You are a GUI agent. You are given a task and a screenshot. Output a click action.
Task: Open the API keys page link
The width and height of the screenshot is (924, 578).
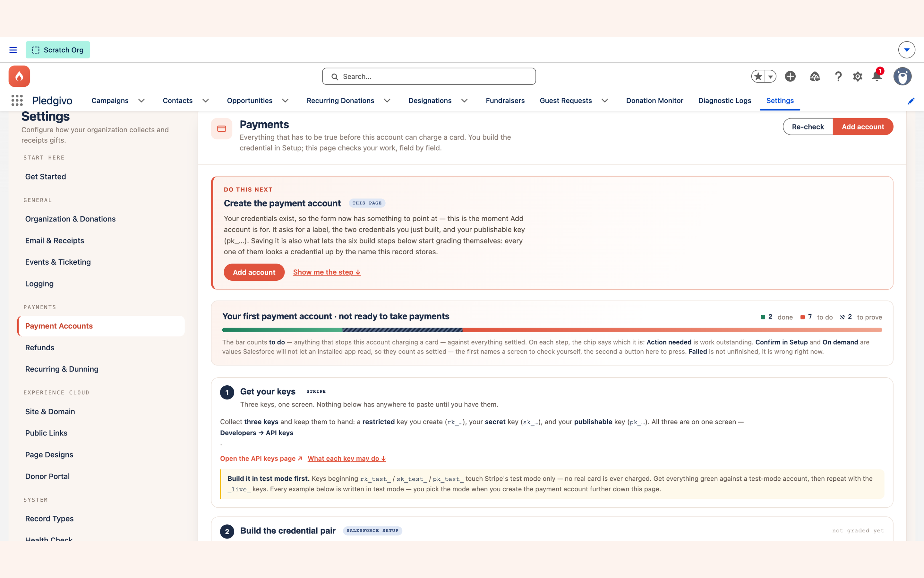coord(261,458)
